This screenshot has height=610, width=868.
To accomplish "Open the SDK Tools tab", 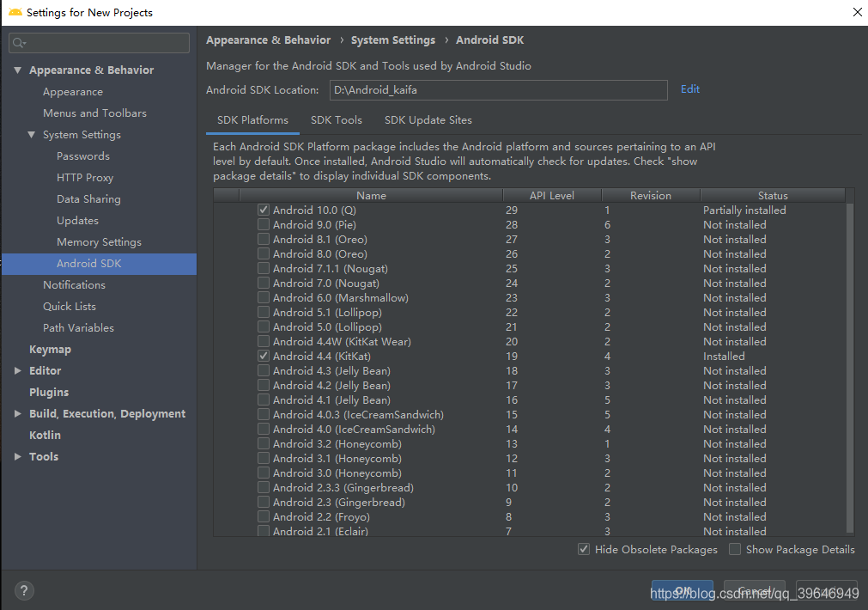I will pyautogui.click(x=336, y=120).
